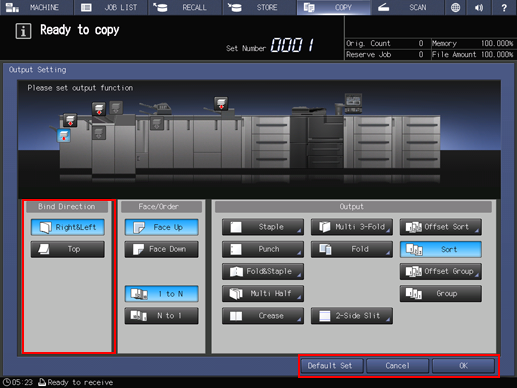The height and width of the screenshot is (388, 517).
Task: Switch to the SCAN tab
Action: (407, 7)
